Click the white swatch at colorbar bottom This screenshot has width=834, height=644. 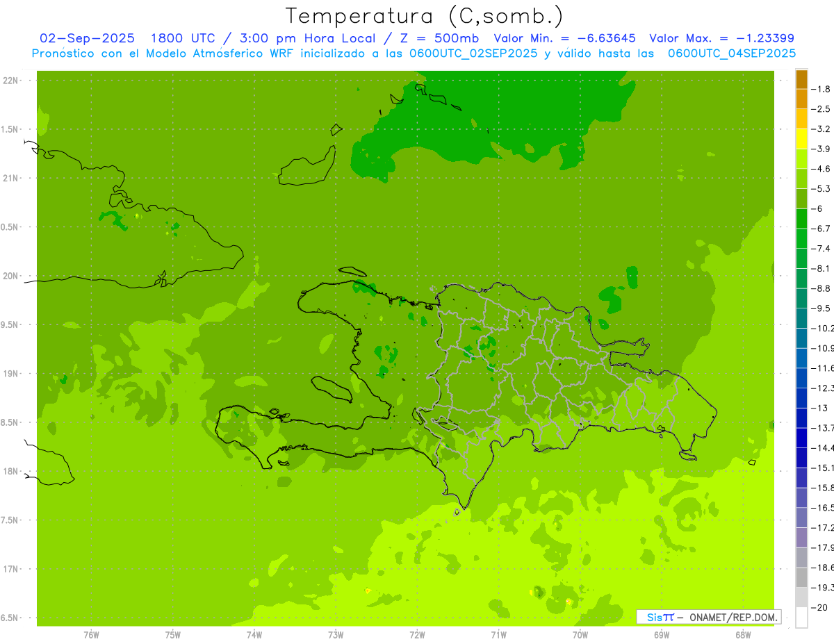[x=801, y=618]
